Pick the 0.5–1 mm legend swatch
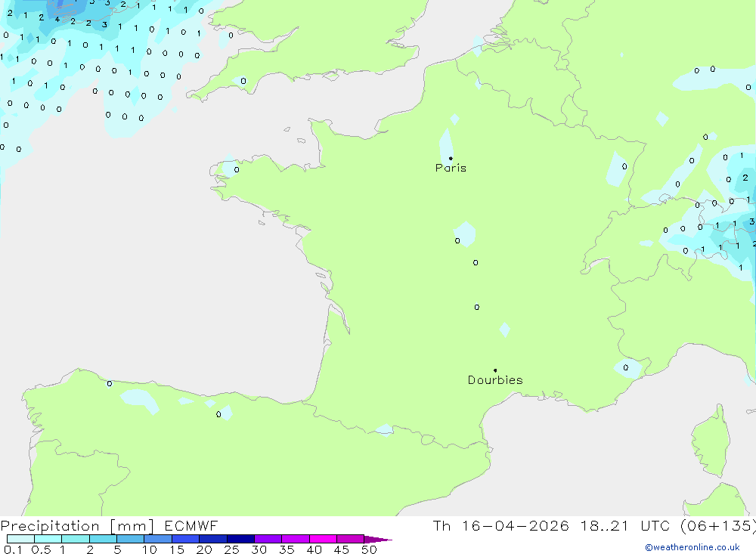The height and width of the screenshot is (554, 756). pos(48,539)
